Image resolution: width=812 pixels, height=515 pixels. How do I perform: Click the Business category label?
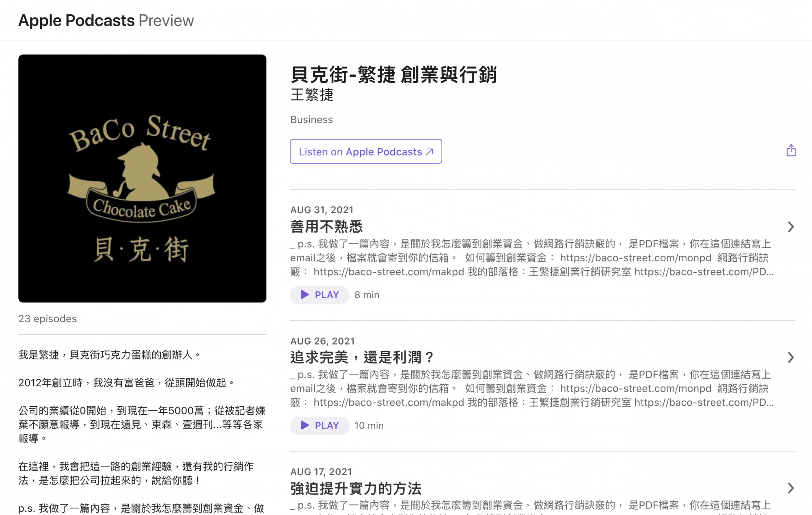click(x=311, y=119)
